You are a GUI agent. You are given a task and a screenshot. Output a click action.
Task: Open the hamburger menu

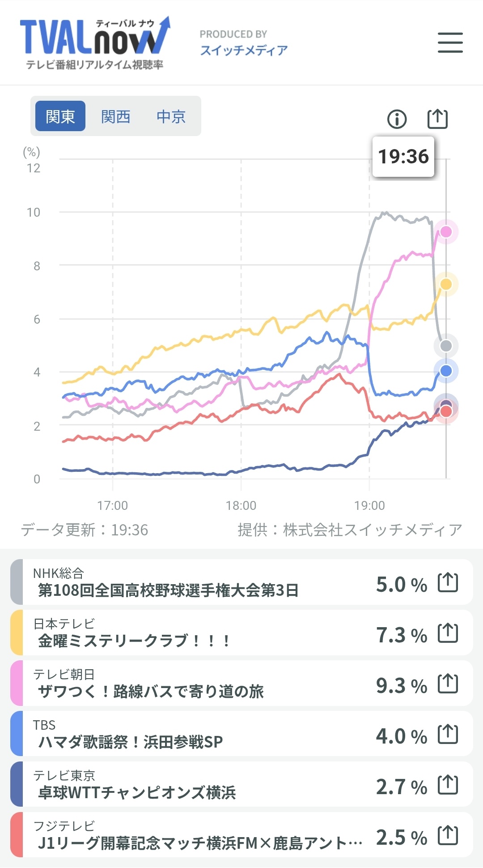[x=450, y=43]
